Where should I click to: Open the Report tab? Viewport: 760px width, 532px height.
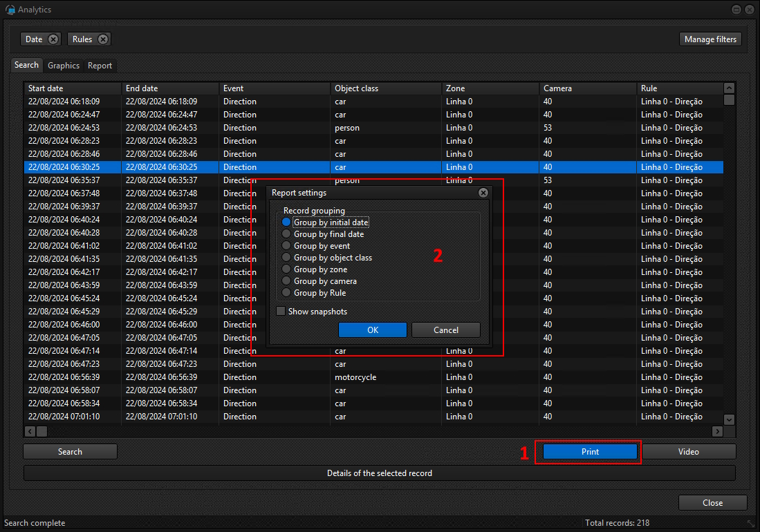point(100,66)
